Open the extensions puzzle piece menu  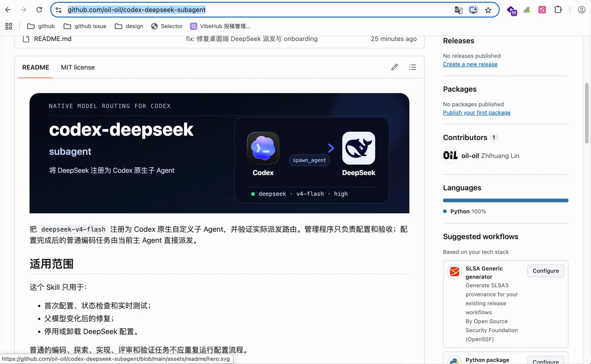click(558, 10)
